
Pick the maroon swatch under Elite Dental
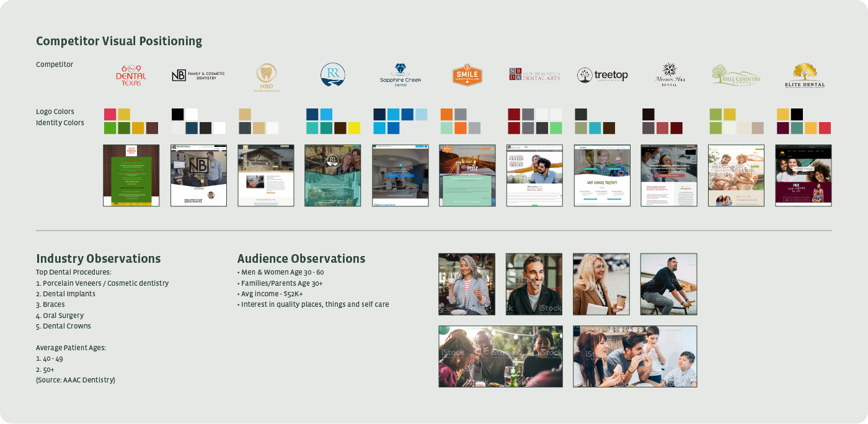[783, 128]
